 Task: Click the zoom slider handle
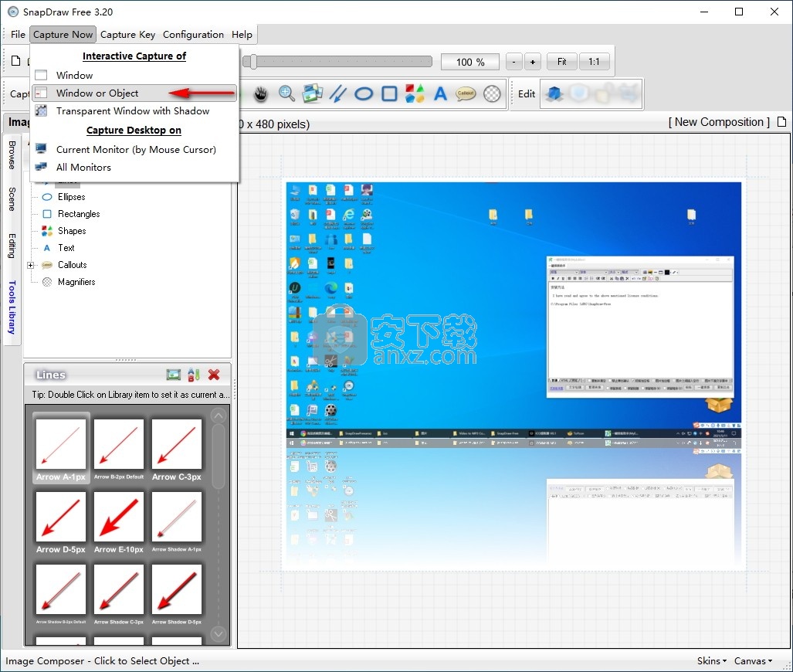point(253,62)
